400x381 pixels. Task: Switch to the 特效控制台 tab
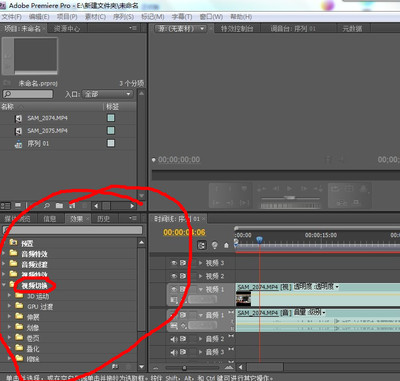(x=237, y=29)
